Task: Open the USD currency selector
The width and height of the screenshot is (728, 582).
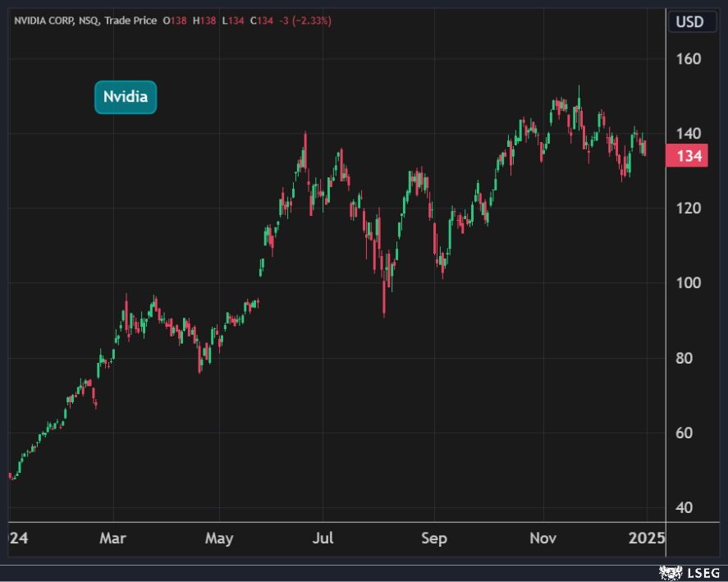Action: click(689, 22)
